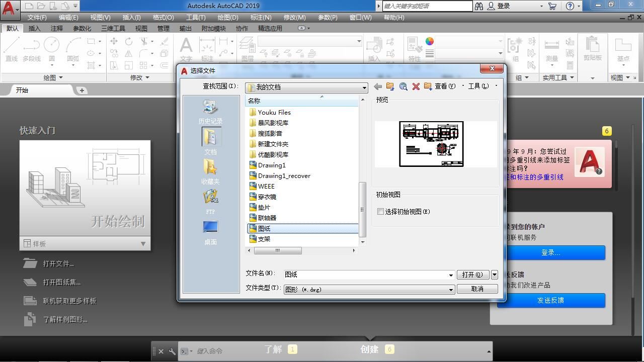Select the Youku Files folder
This screenshot has height=362, width=644.
point(274,112)
